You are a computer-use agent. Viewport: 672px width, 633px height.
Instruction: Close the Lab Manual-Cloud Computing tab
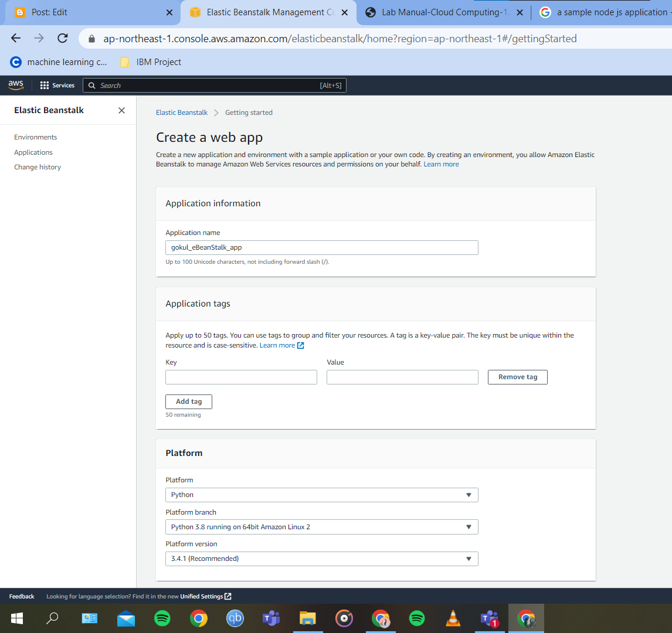pyautogui.click(x=520, y=12)
